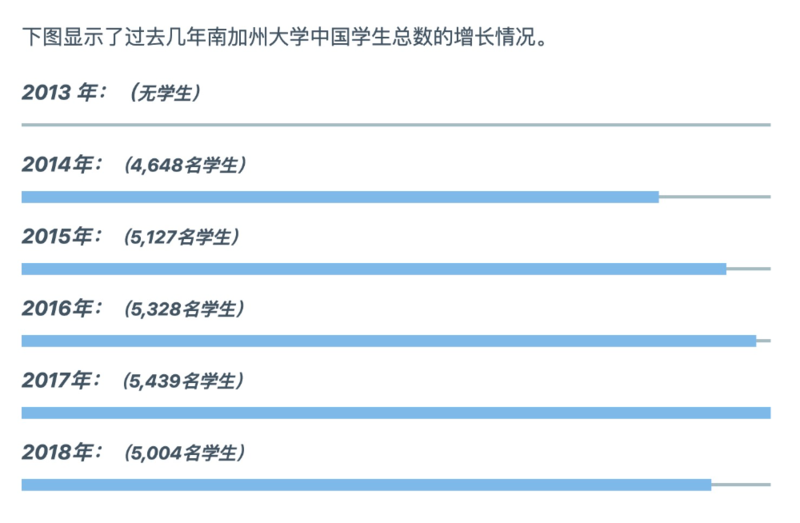Click the 2014年 blue bar

click(x=340, y=197)
